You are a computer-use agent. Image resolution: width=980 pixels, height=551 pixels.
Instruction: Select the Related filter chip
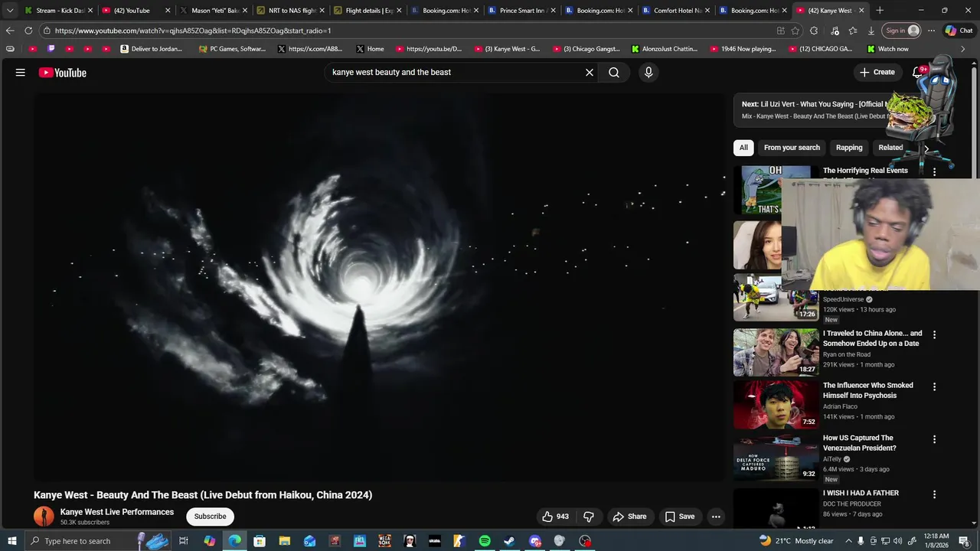pyautogui.click(x=890, y=148)
